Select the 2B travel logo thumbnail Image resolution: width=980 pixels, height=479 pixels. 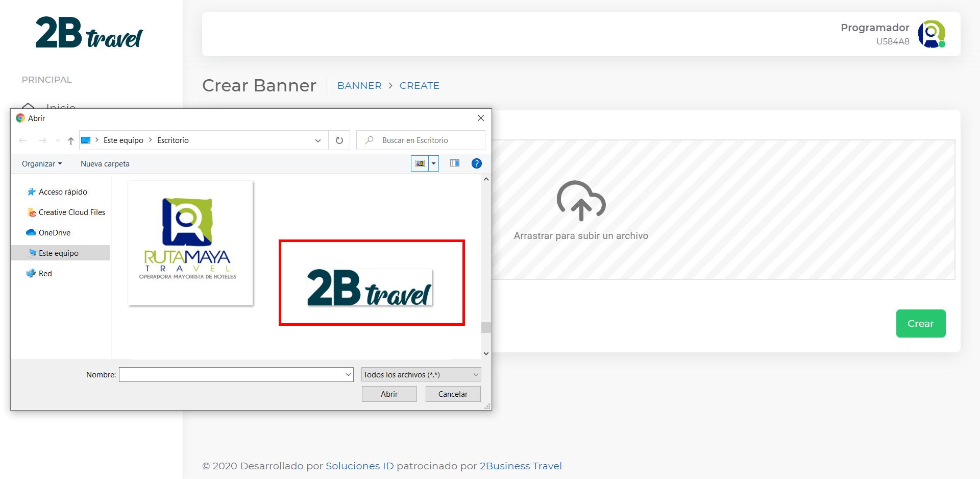click(x=370, y=287)
